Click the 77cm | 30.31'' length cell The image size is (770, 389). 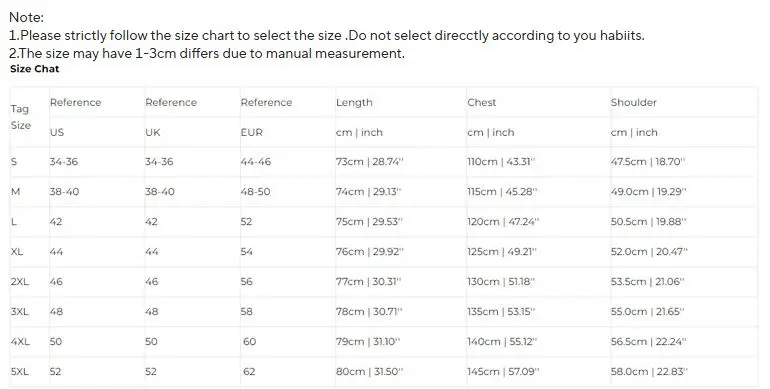click(368, 281)
